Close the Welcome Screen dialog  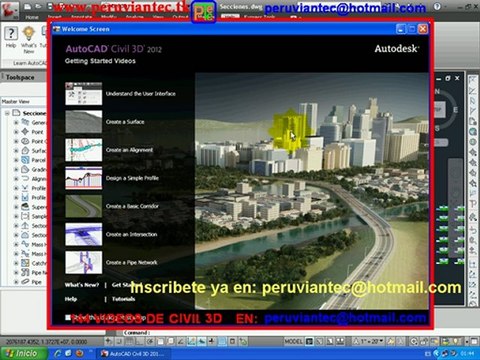(x=423, y=29)
